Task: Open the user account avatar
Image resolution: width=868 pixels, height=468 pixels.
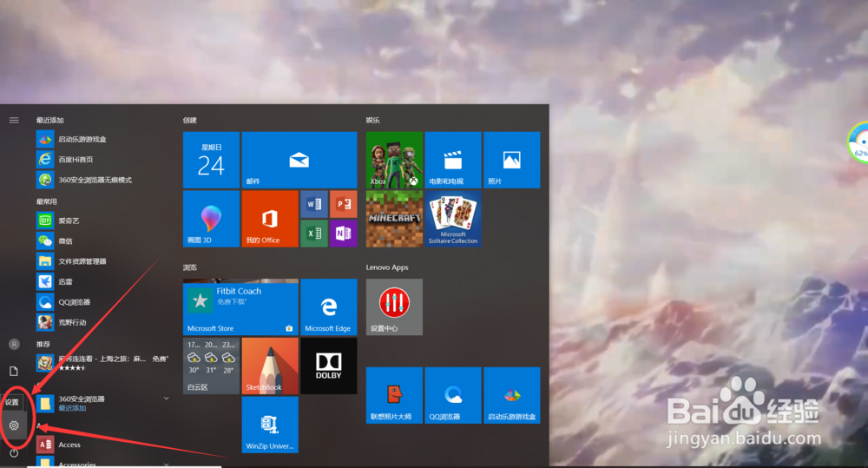Action: [14, 344]
